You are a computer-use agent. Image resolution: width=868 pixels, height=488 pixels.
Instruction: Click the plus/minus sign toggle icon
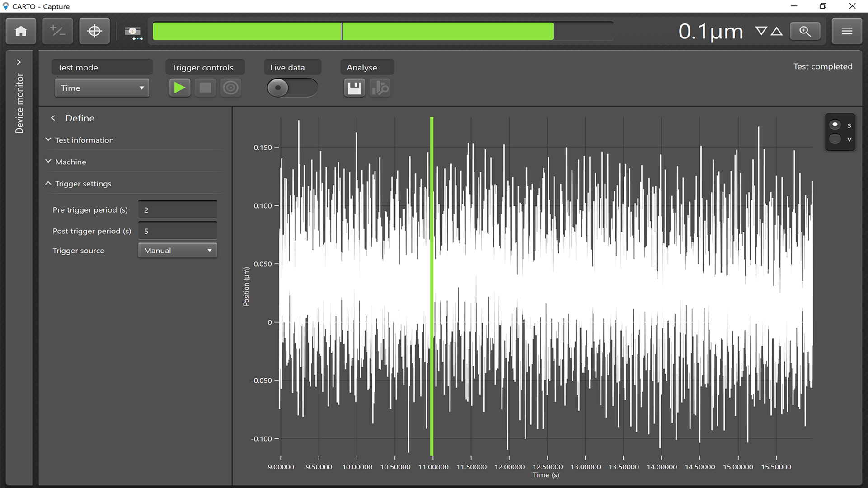pos(57,31)
